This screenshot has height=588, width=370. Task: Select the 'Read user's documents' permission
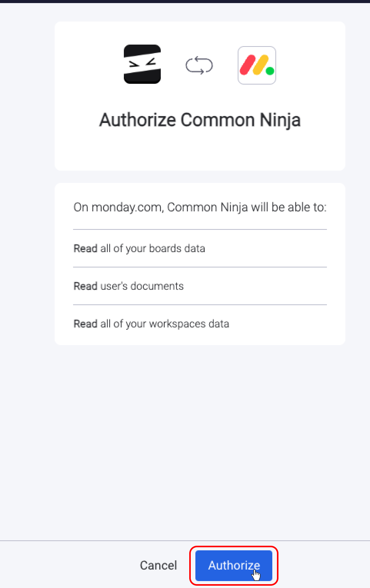[x=128, y=286]
